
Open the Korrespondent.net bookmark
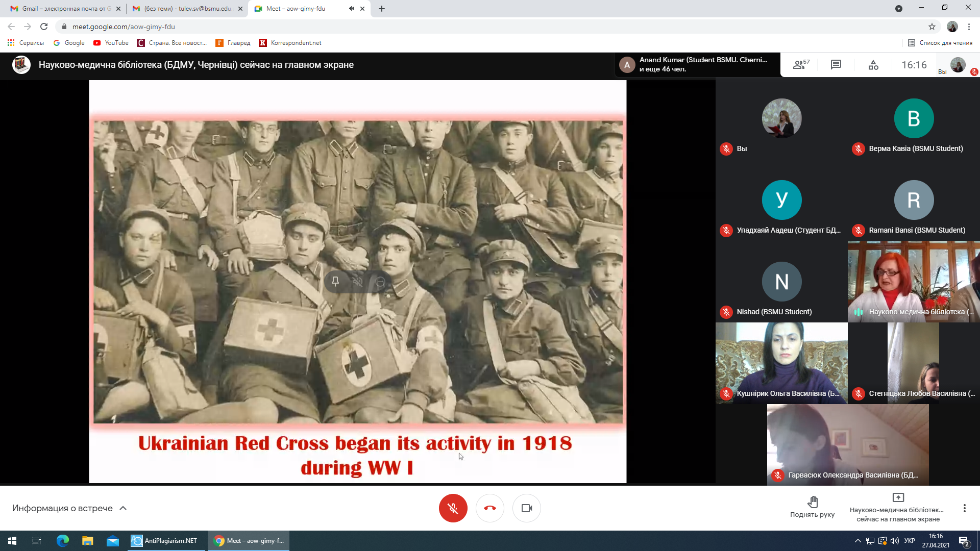point(290,43)
